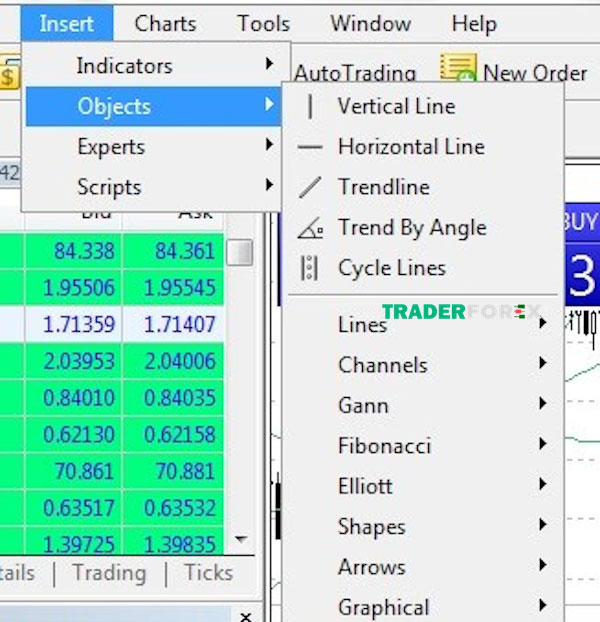Select the Objects menu entry

pyautogui.click(x=153, y=106)
